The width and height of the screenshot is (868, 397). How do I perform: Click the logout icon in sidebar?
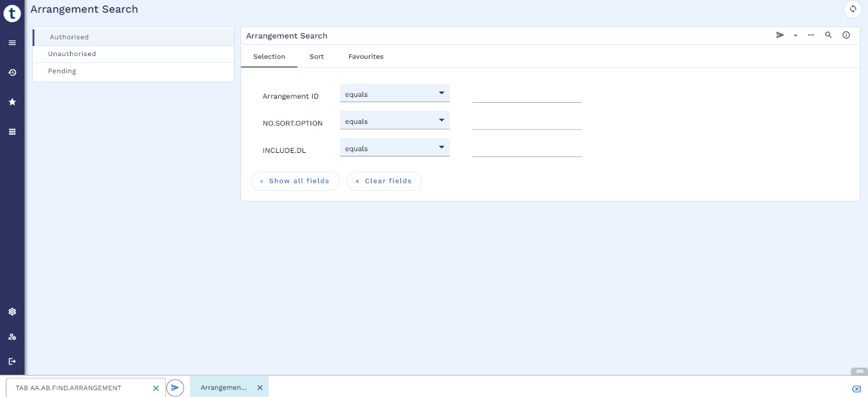[12, 361]
